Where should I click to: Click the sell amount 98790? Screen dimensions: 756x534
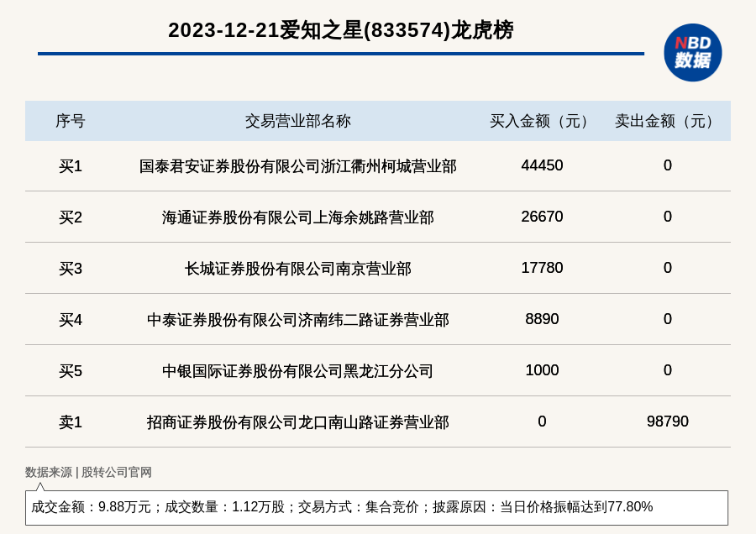click(667, 421)
